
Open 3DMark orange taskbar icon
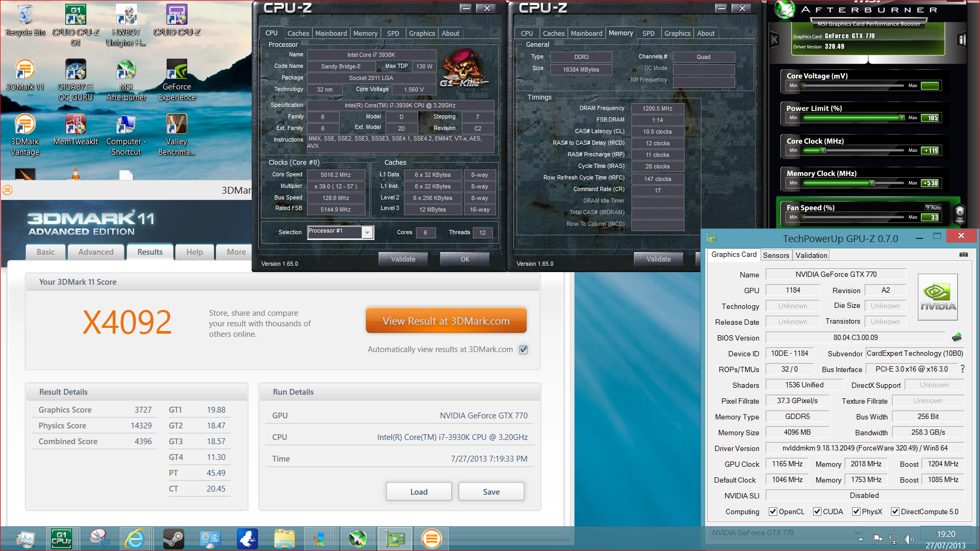pos(432,538)
